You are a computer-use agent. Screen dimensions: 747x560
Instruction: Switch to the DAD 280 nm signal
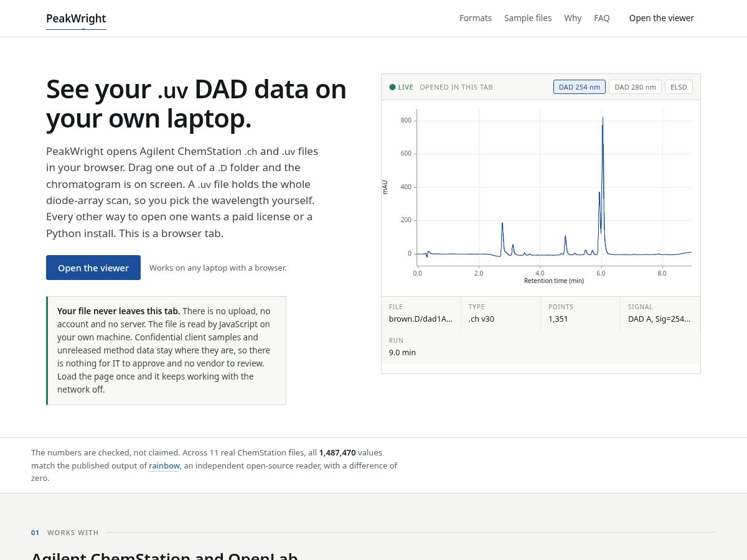click(635, 87)
